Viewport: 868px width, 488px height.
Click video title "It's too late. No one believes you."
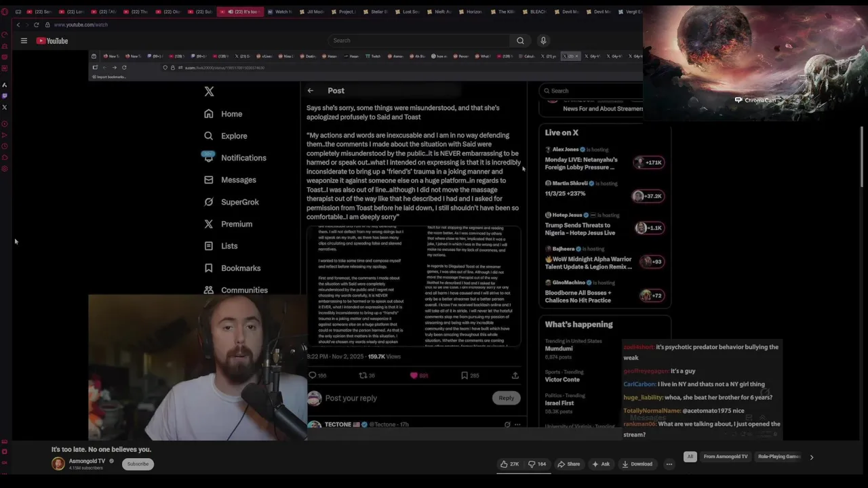pos(101,449)
